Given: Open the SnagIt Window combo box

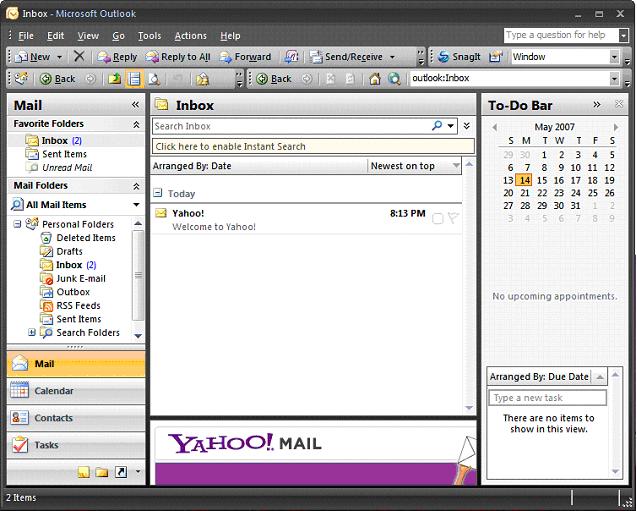Looking at the screenshot, I should pos(565,57).
